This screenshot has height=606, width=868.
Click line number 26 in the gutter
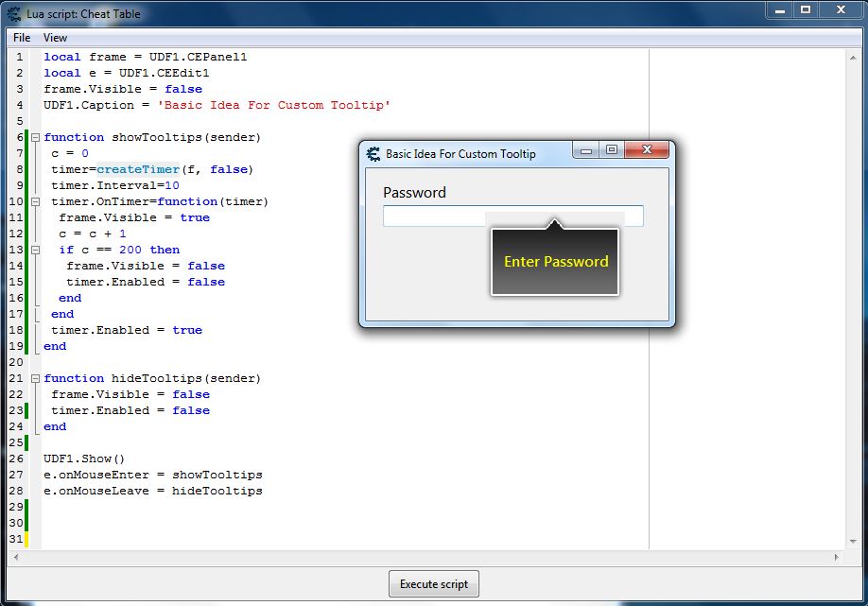(x=18, y=459)
